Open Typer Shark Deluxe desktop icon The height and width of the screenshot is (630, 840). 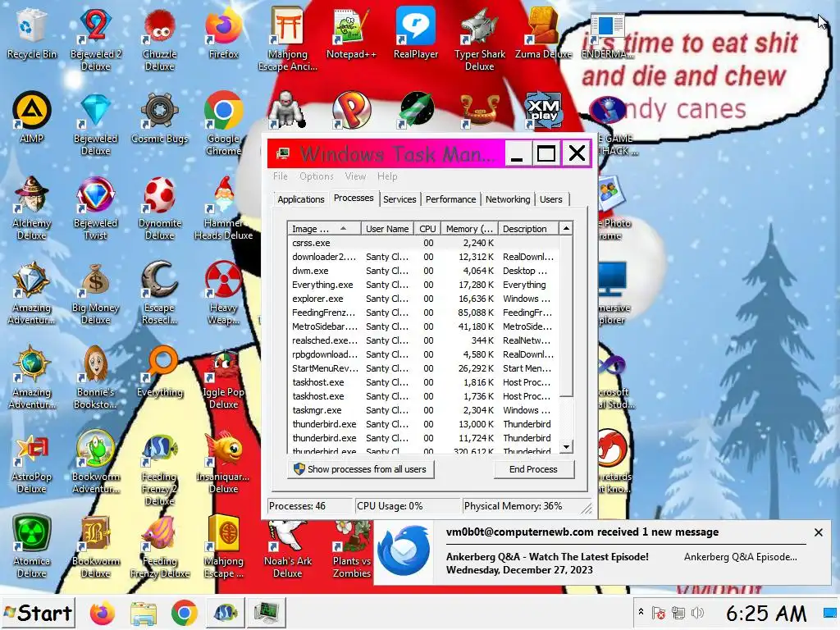tap(479, 40)
